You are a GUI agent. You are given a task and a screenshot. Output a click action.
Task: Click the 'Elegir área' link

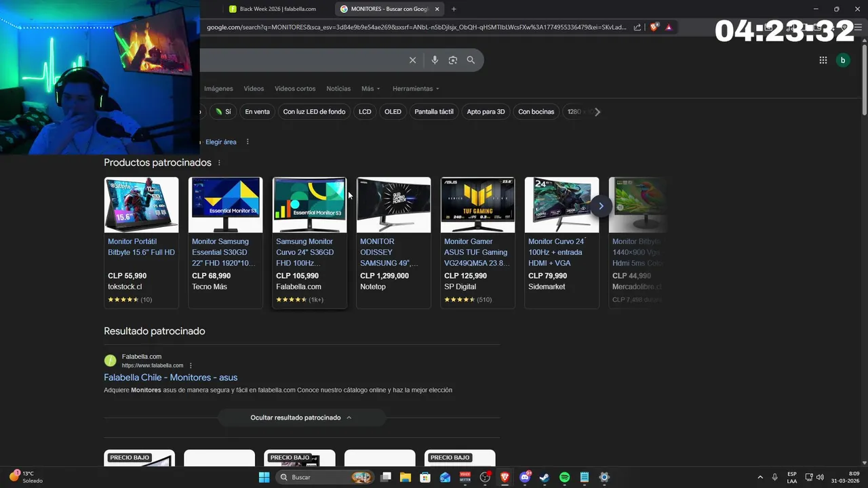point(221,142)
